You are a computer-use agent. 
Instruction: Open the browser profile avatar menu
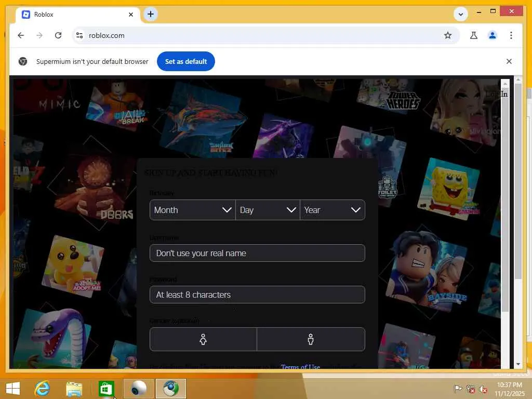coord(493,35)
